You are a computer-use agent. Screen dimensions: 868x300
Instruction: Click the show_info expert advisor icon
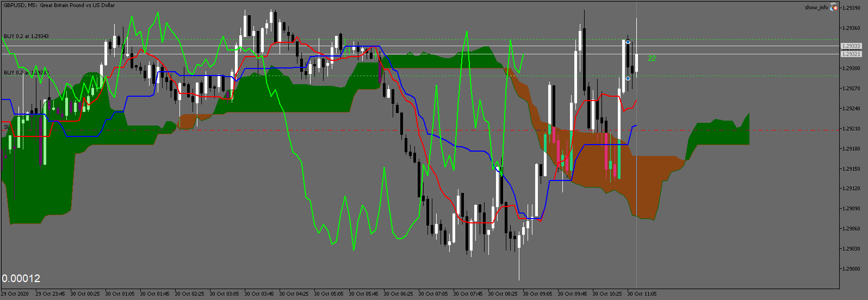(x=834, y=7)
